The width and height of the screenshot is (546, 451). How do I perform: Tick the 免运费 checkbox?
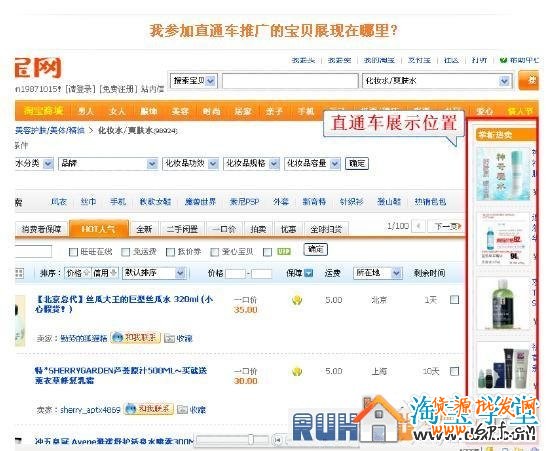(125, 252)
